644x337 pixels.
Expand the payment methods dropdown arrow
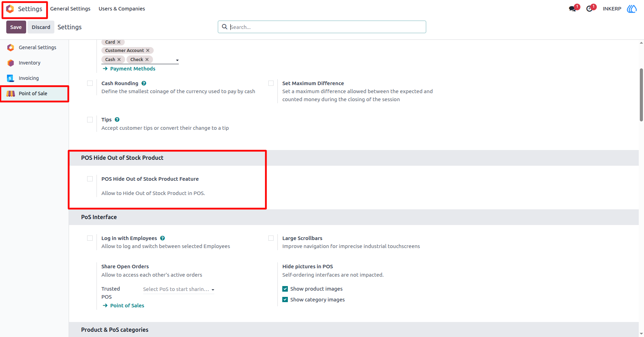tap(177, 60)
